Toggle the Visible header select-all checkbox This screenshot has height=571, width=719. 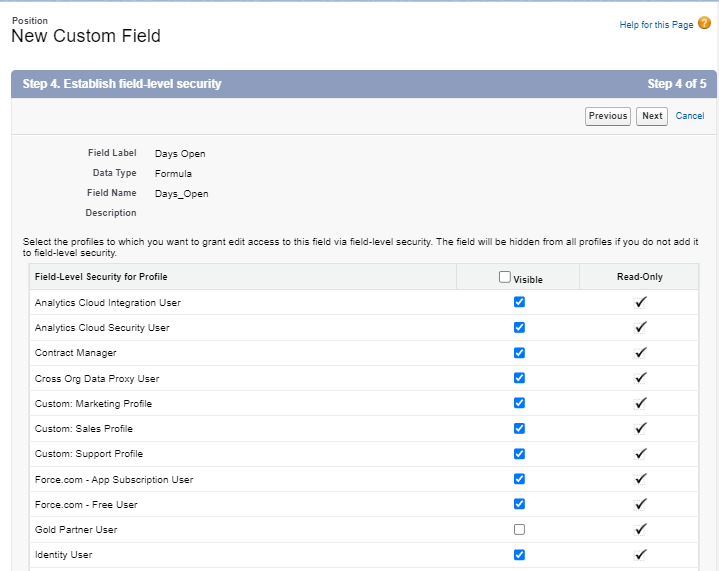pos(505,277)
